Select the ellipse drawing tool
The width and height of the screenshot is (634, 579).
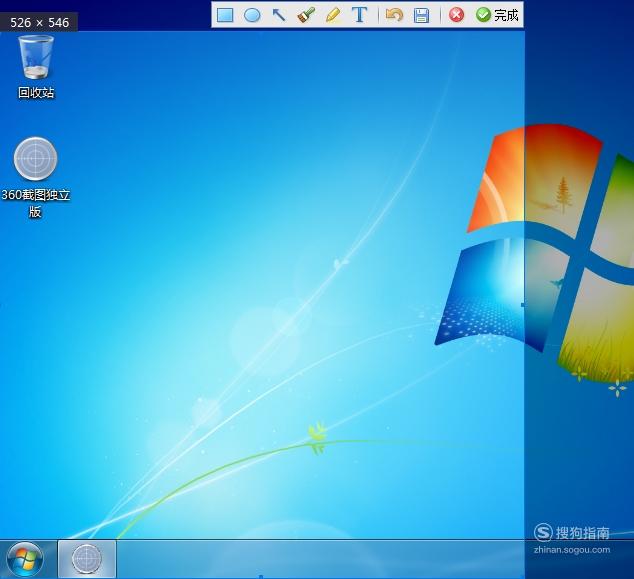point(252,15)
